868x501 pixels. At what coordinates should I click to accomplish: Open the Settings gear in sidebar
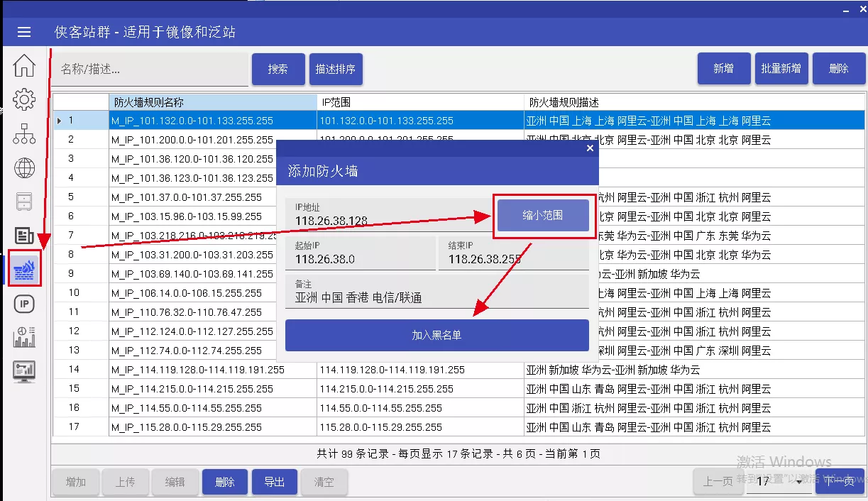[24, 99]
